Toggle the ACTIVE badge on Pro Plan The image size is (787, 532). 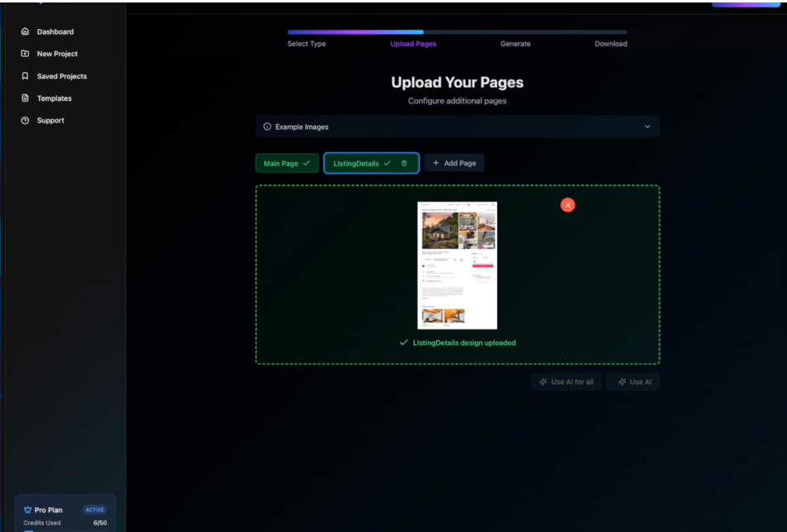[94, 510]
